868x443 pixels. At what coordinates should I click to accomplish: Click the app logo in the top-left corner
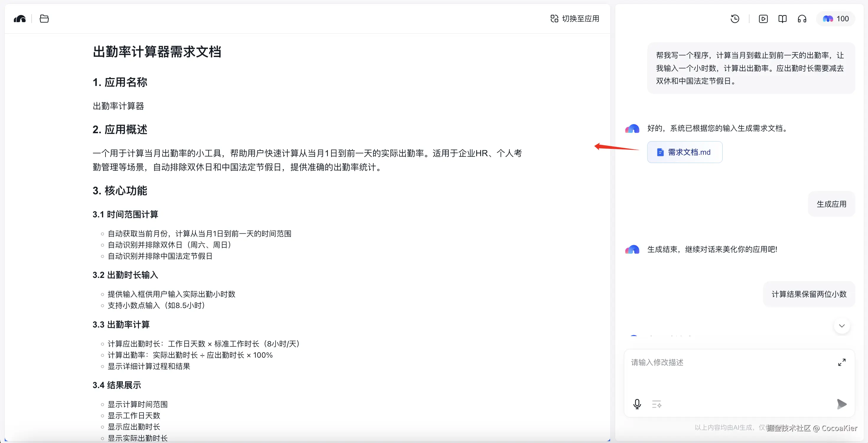coord(19,19)
